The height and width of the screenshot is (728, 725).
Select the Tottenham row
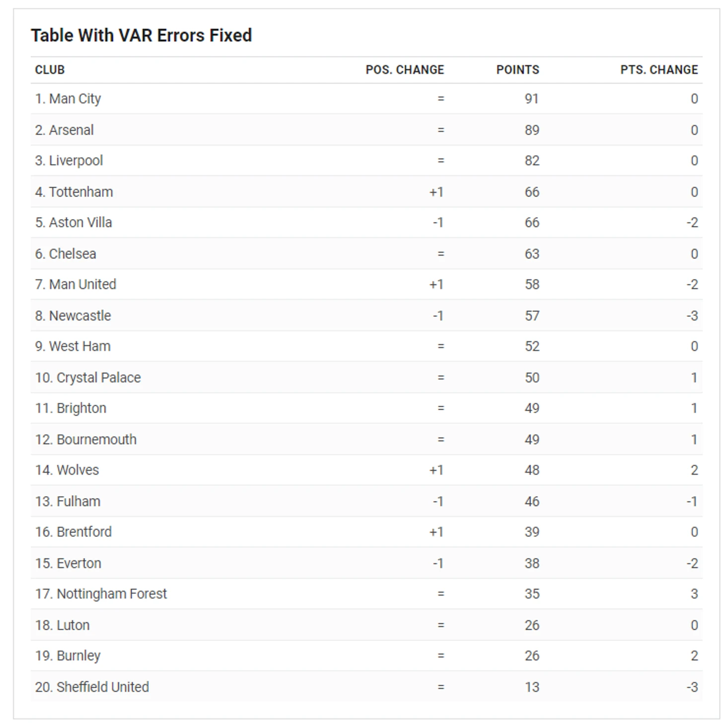pos(366,192)
